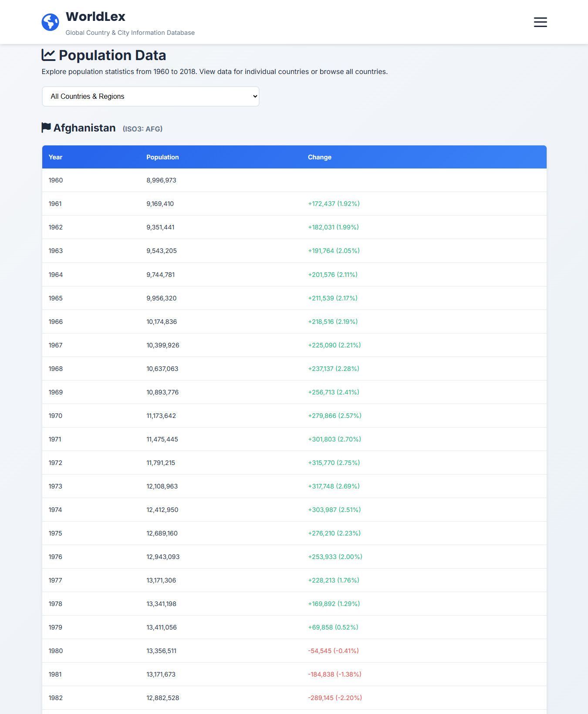
Task: Click the ISO3: AFG label
Action: coord(142,129)
